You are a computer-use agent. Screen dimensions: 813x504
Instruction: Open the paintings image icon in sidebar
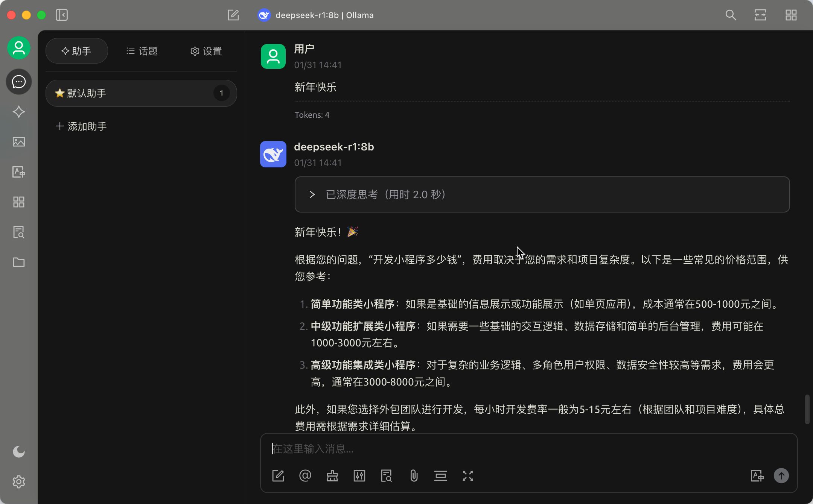[19, 142]
